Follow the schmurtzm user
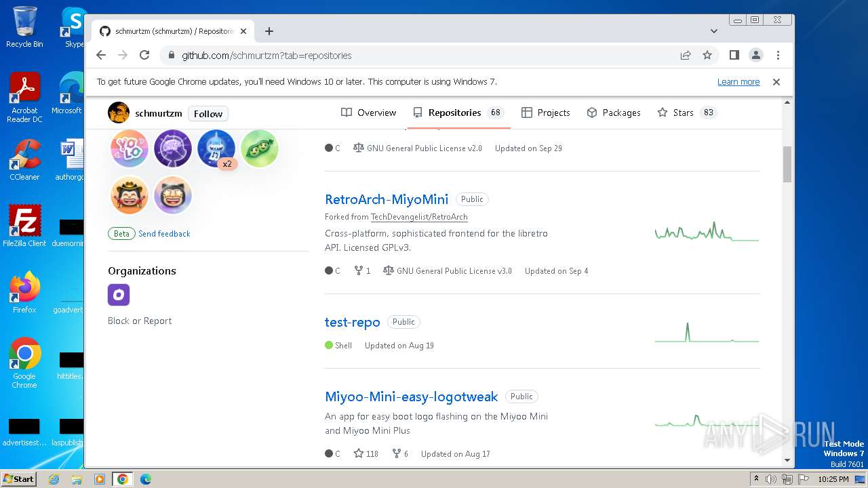Screen dimensions: 868x488 click(x=208, y=114)
